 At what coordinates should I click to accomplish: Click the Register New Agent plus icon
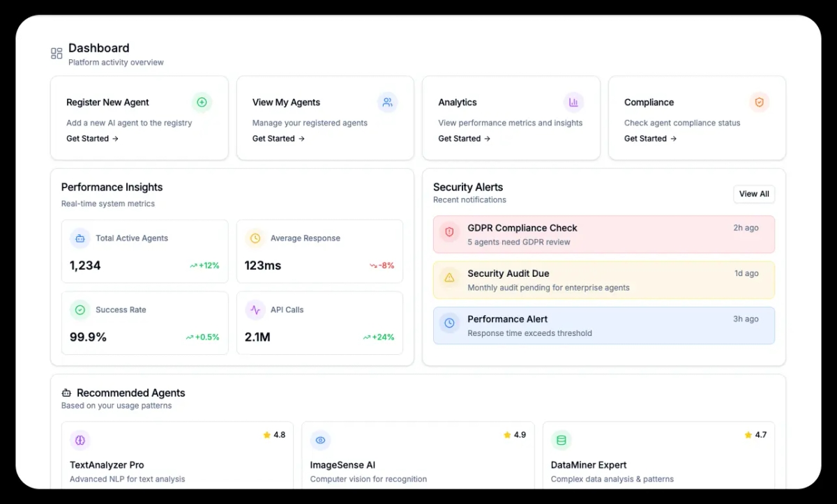(x=202, y=102)
